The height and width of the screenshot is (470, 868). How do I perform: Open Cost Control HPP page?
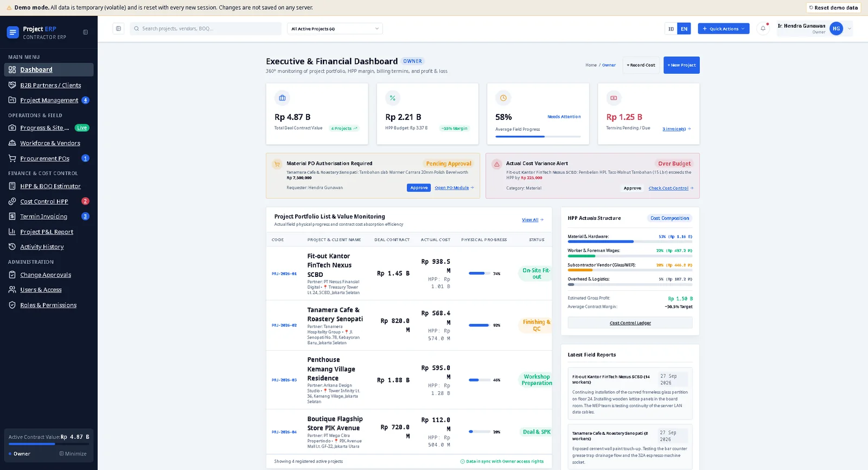(x=49, y=201)
